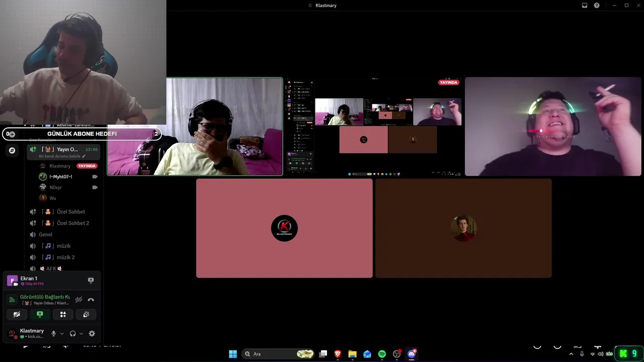Image resolution: width=644 pixels, height=362 pixels.
Task: Edit channel status 'Bir kanal durumu belirle'
Action: click(x=62, y=156)
